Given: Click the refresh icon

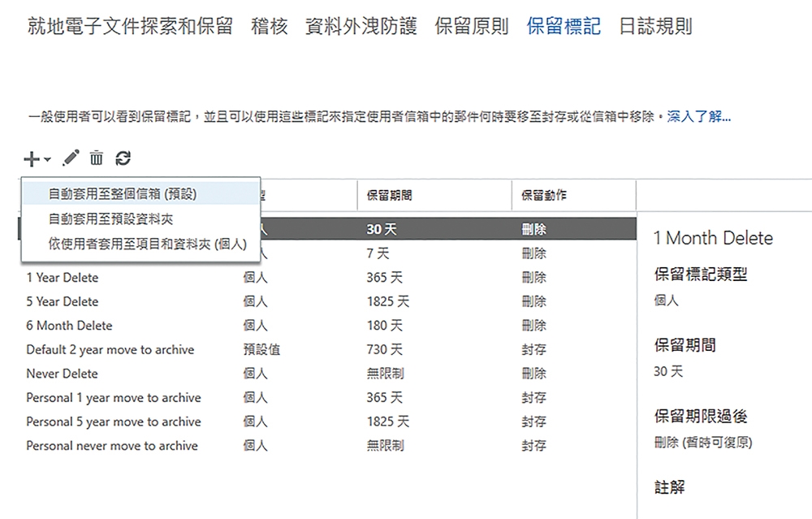Looking at the screenshot, I should [123, 158].
